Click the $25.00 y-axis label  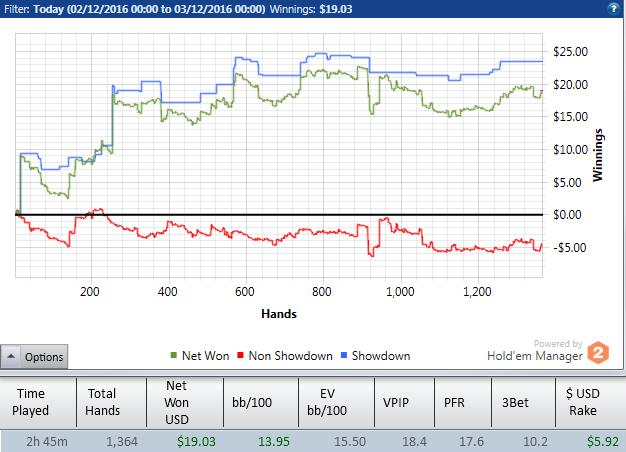pos(571,52)
